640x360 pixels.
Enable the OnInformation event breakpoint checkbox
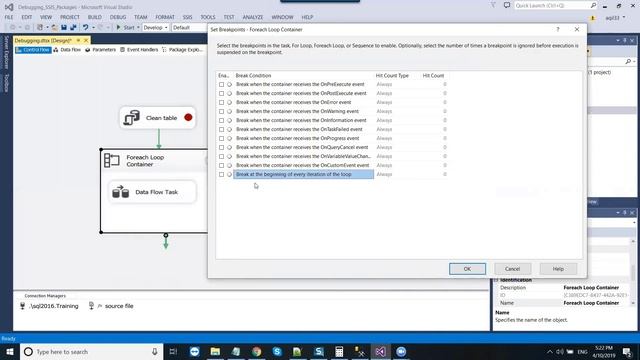[221, 120]
